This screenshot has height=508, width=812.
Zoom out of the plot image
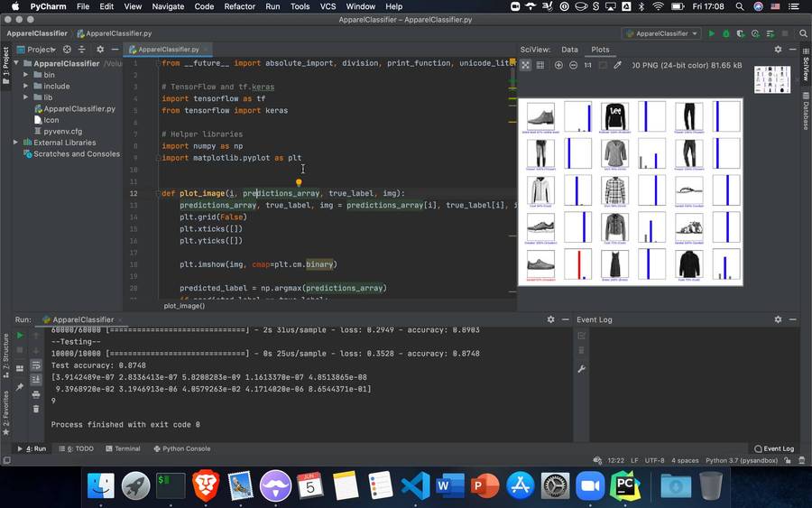[573, 65]
